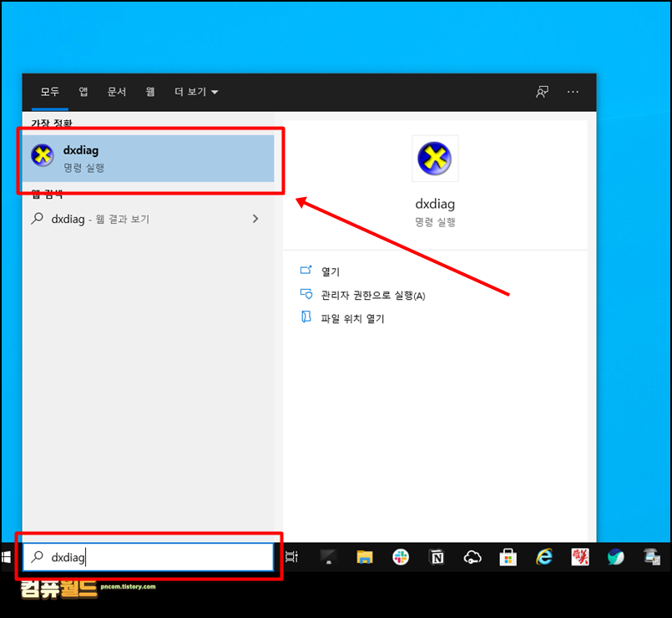Image resolution: width=672 pixels, height=618 pixels.
Task: Open Microsoft Store from the taskbar
Action: coord(508,557)
